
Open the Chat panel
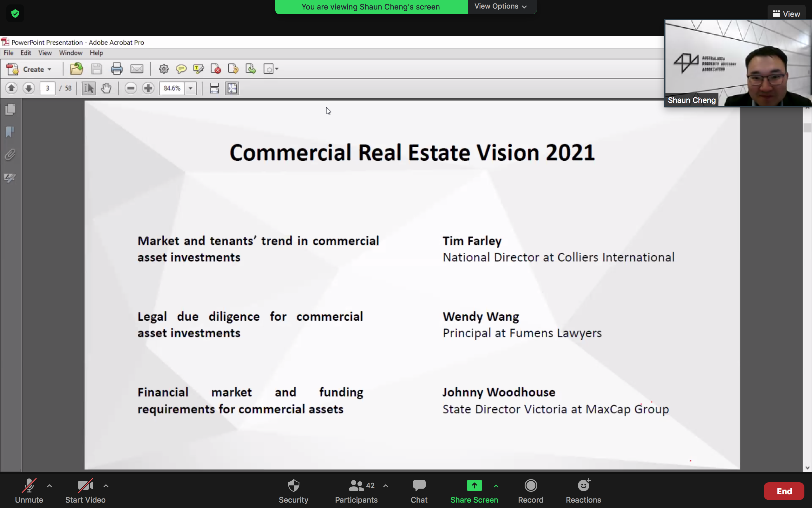(419, 491)
